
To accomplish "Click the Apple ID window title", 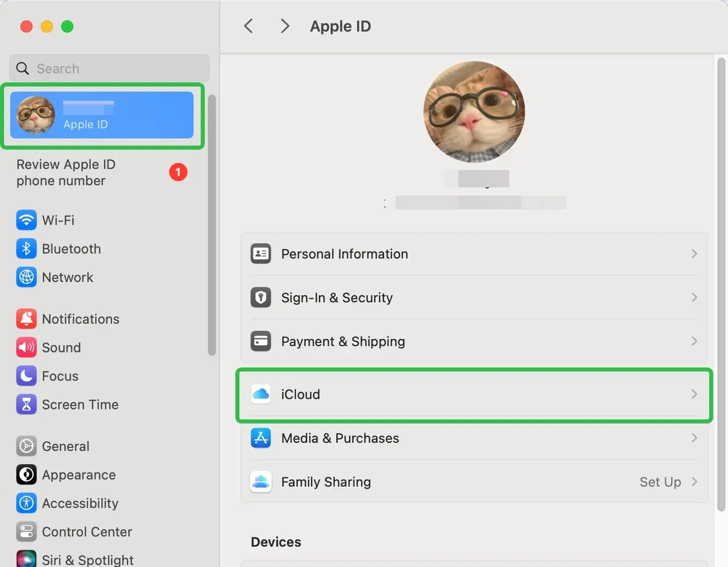I will [340, 26].
